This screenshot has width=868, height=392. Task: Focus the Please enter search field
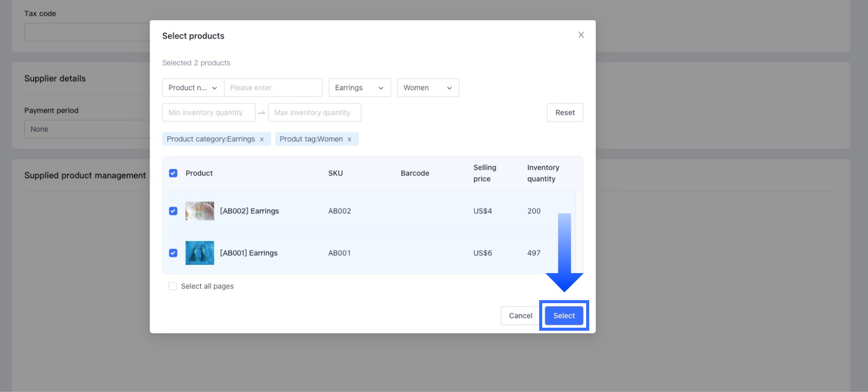point(273,88)
